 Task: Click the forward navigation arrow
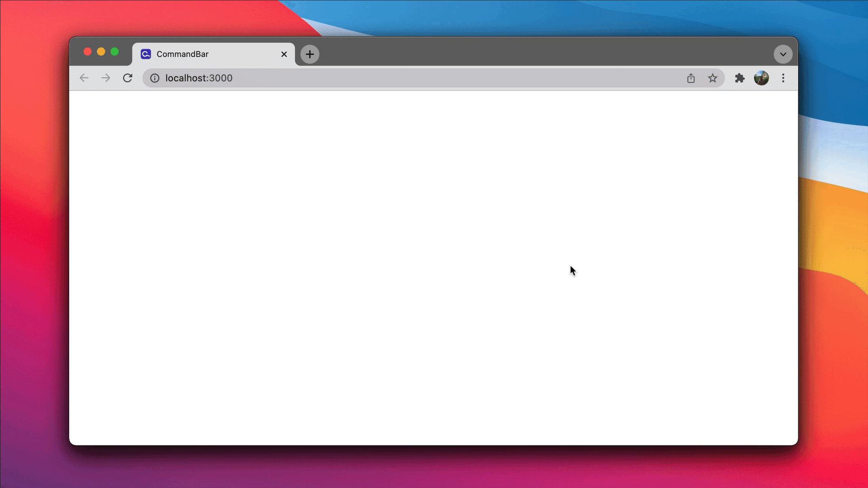tap(106, 78)
